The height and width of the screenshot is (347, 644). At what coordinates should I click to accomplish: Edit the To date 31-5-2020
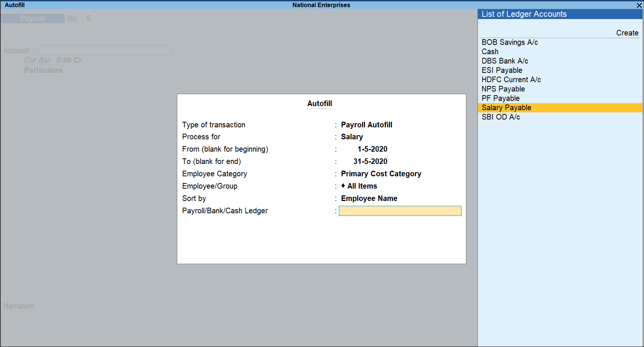370,161
